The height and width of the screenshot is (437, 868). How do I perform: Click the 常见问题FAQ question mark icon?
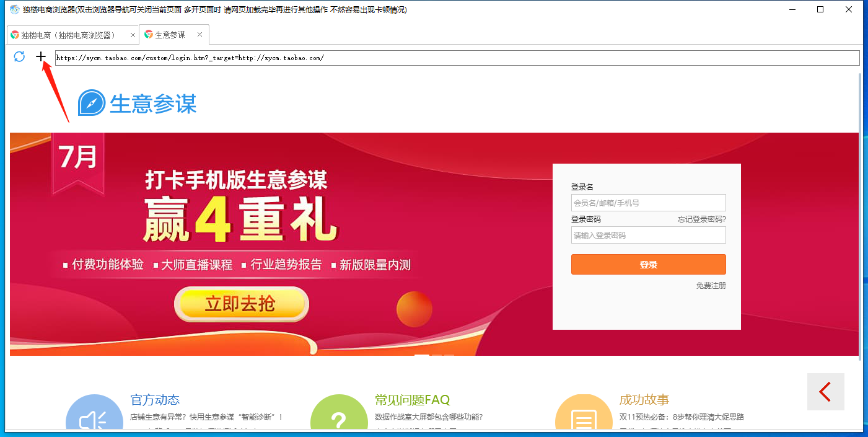pos(338,415)
